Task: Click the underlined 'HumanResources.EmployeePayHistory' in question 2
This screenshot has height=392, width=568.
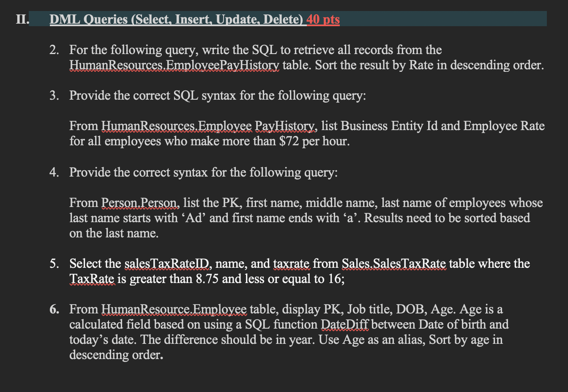Action: click(x=174, y=65)
